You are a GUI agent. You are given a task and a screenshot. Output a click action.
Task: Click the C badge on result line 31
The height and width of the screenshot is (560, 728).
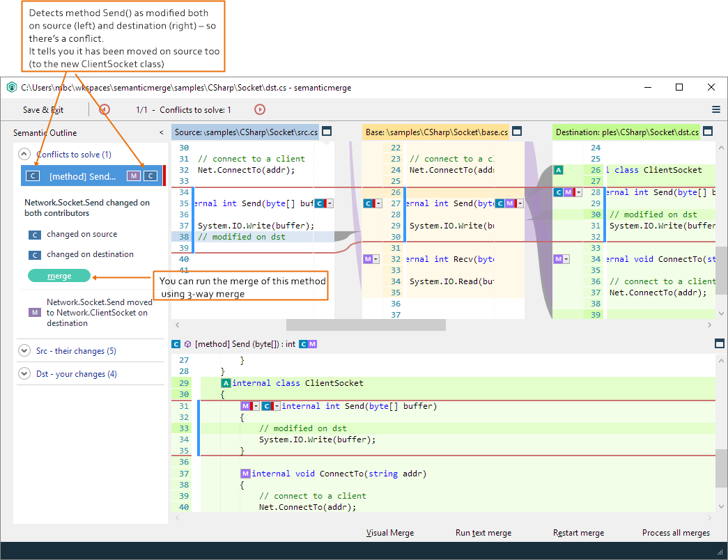pyautogui.click(x=266, y=406)
